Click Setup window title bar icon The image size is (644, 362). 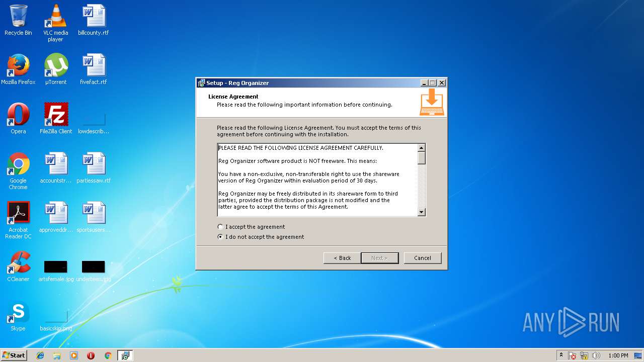tap(201, 83)
